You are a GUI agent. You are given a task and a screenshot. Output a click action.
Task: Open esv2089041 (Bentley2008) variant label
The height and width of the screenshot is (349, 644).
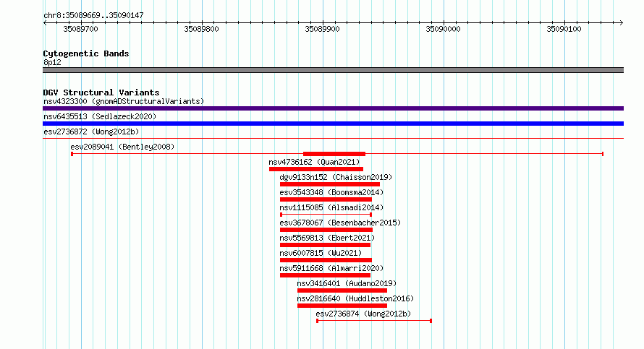click(x=122, y=147)
